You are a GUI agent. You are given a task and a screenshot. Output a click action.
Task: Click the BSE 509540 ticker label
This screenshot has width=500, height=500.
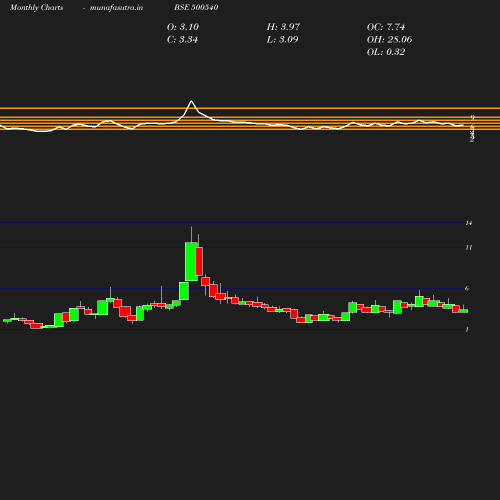point(196,7)
